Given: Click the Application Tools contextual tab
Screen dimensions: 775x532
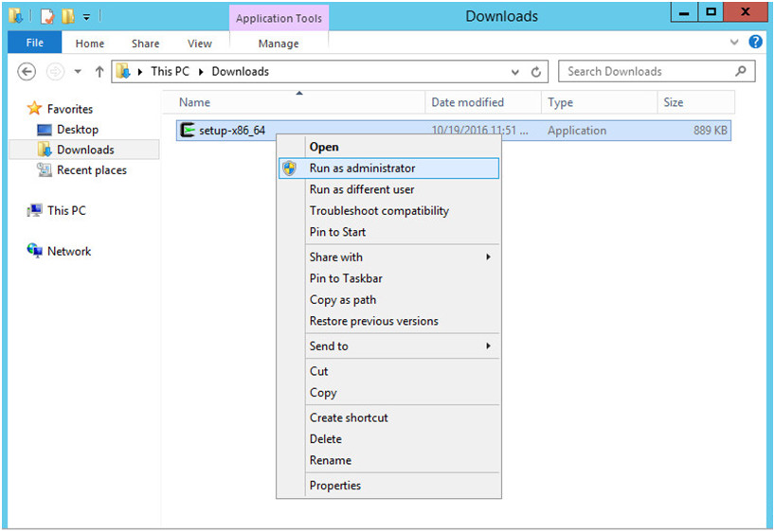Looking at the screenshot, I should [x=279, y=18].
